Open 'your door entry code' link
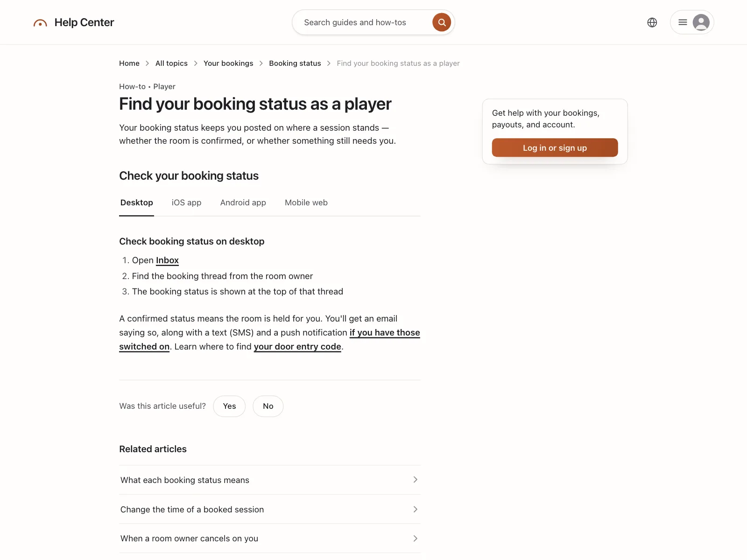Image resolution: width=747 pixels, height=560 pixels. (297, 347)
